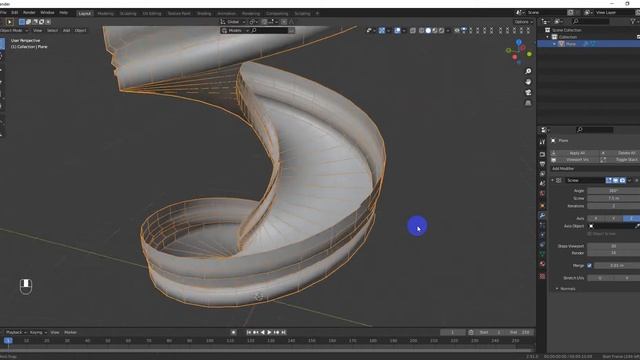Open the Add Modifier dropdown

(595, 169)
